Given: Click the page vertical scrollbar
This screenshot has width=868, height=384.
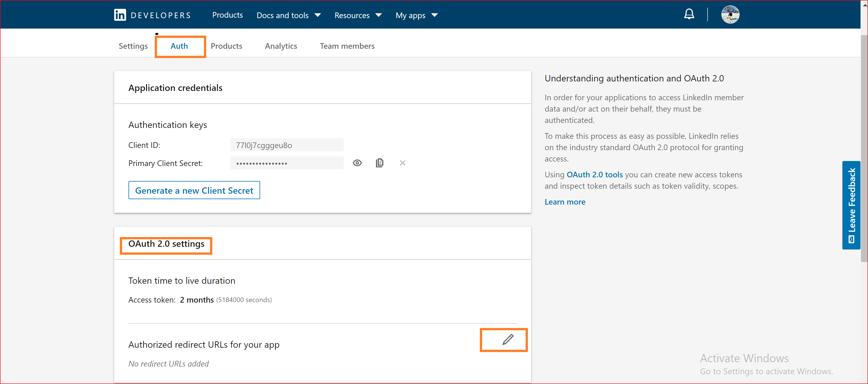Looking at the screenshot, I should 864,149.
